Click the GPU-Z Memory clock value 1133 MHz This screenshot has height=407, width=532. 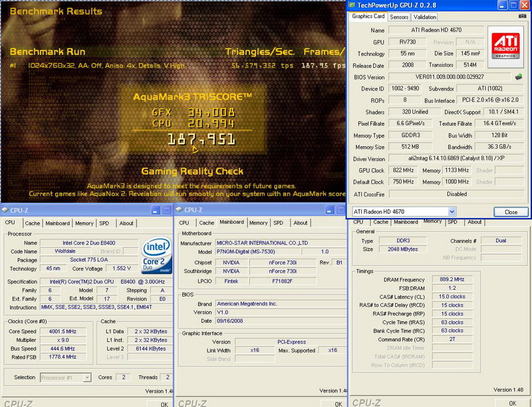(457, 170)
